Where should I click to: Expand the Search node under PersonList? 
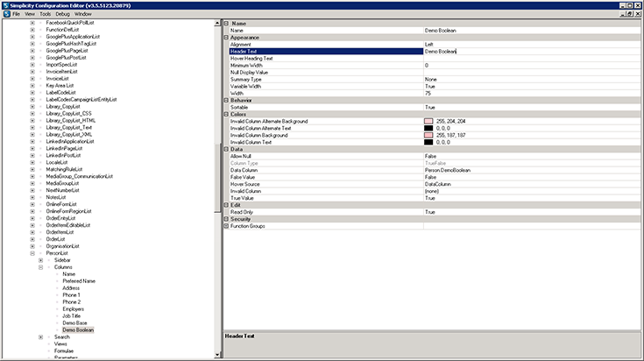[40, 336]
